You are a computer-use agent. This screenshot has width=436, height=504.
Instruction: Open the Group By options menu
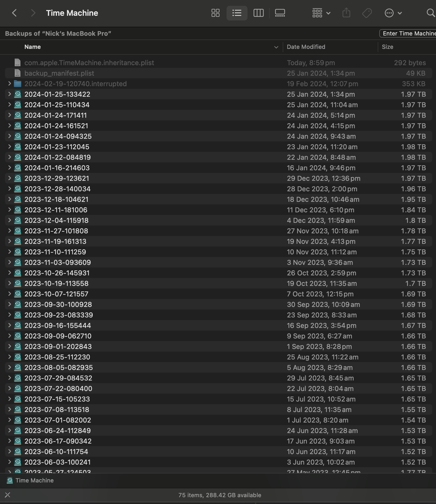[x=321, y=13]
